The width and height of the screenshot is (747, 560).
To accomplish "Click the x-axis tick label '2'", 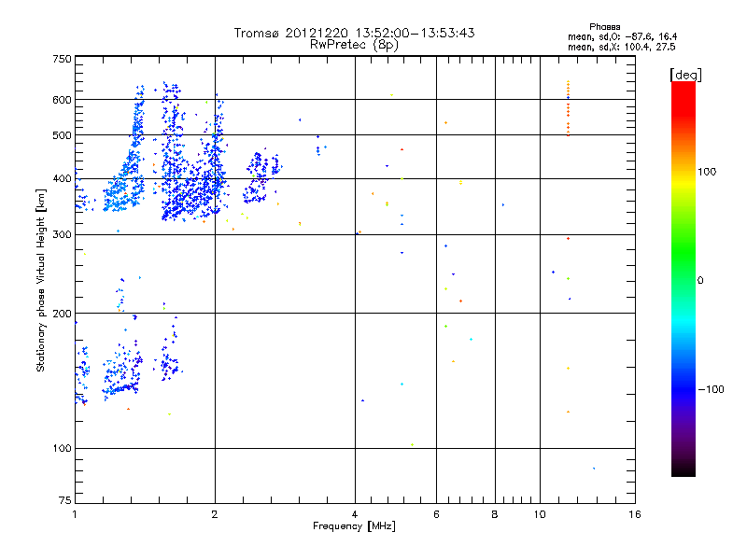I will pos(215,514).
